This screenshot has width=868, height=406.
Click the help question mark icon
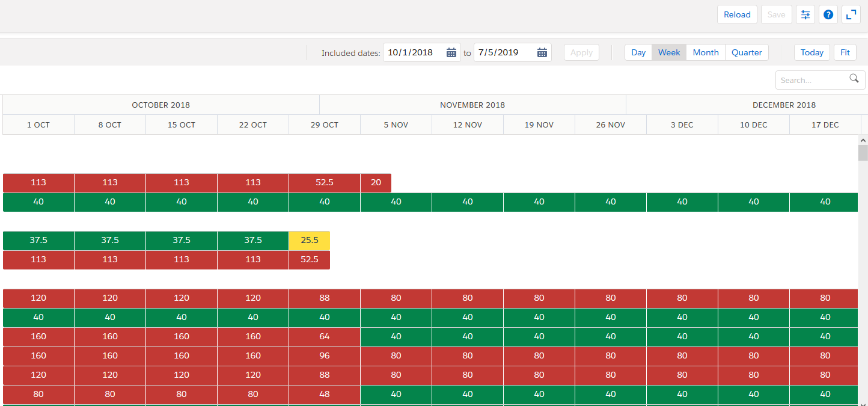click(828, 14)
